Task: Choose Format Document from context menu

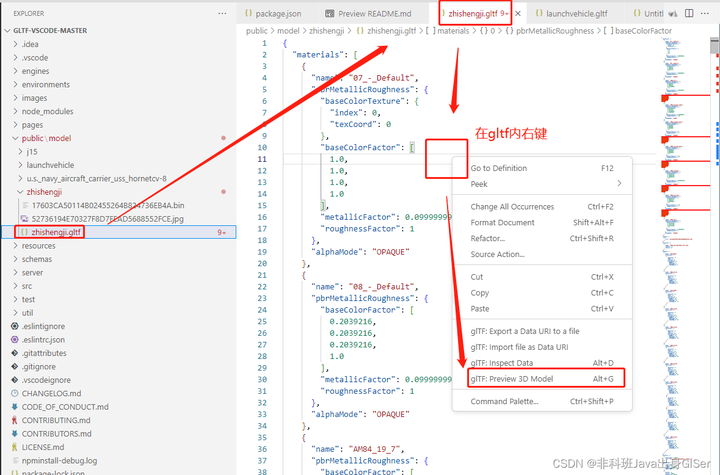Action: click(542, 222)
